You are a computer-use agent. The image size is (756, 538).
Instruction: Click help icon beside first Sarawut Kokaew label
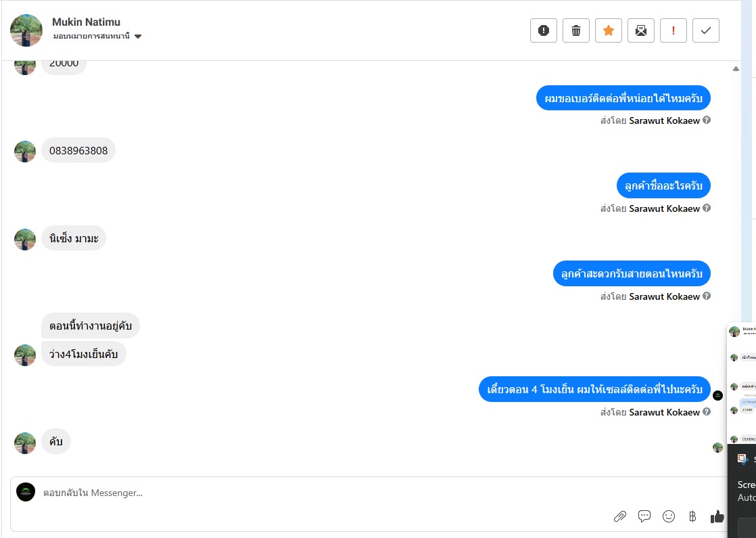pos(707,120)
